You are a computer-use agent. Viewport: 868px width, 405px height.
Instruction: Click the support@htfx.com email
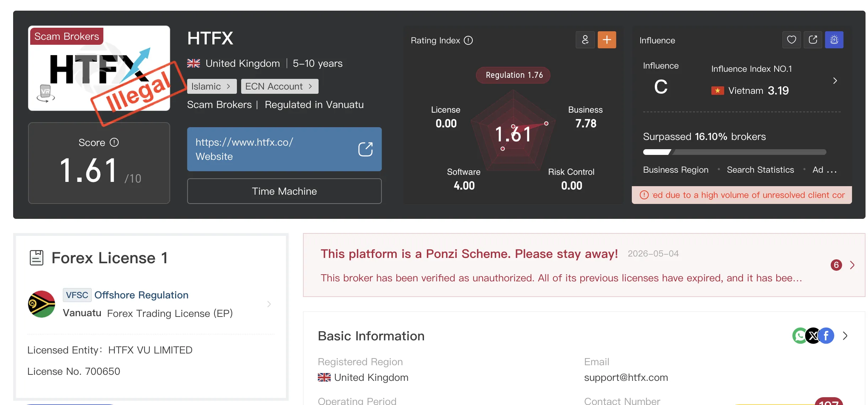click(626, 377)
